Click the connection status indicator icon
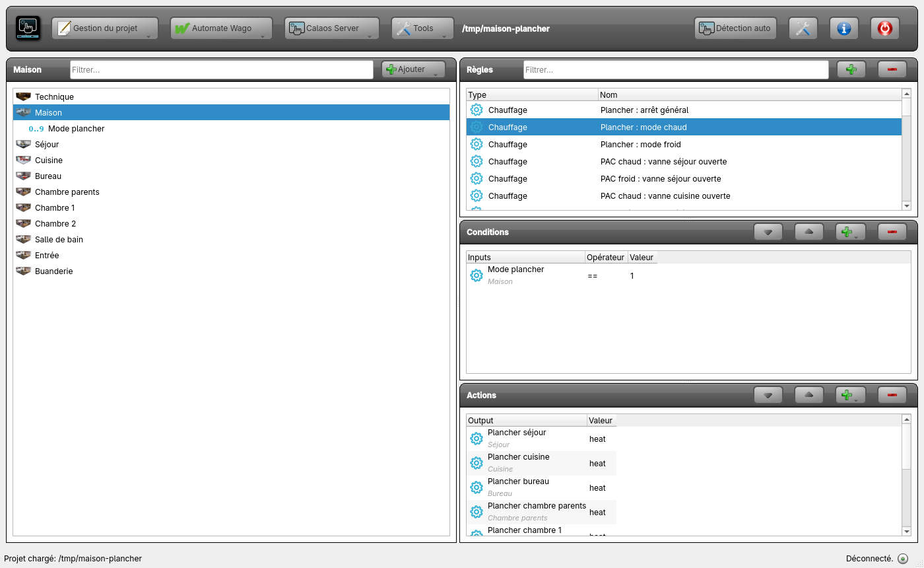Screen dimensions: 924x568 click(903, 559)
